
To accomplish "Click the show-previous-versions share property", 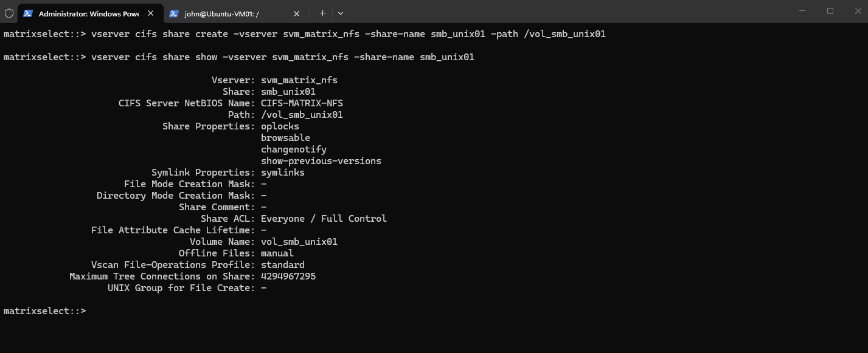I will tap(321, 161).
